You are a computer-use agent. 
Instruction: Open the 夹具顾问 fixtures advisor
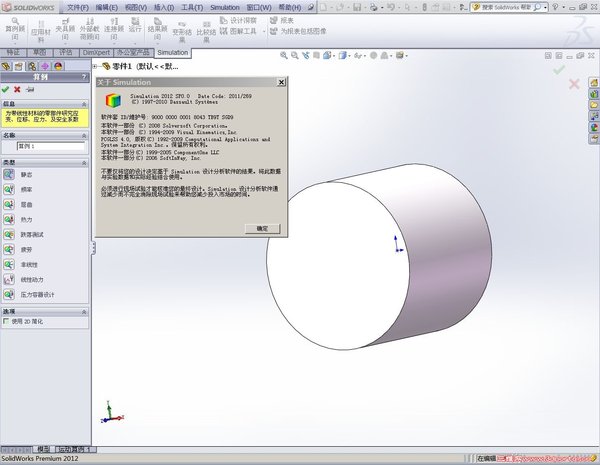pyautogui.click(x=65, y=29)
